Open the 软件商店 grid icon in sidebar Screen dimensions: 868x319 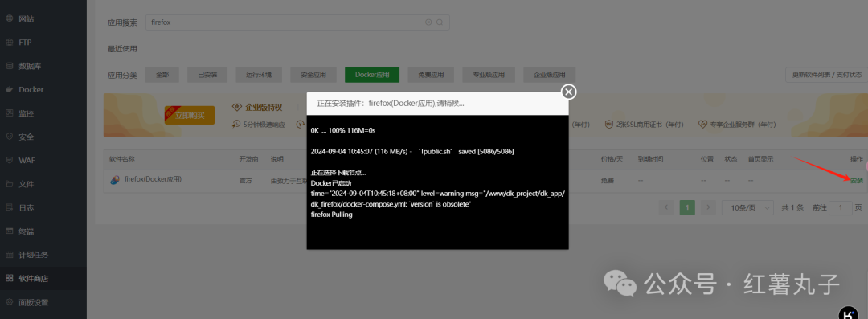pos(9,279)
